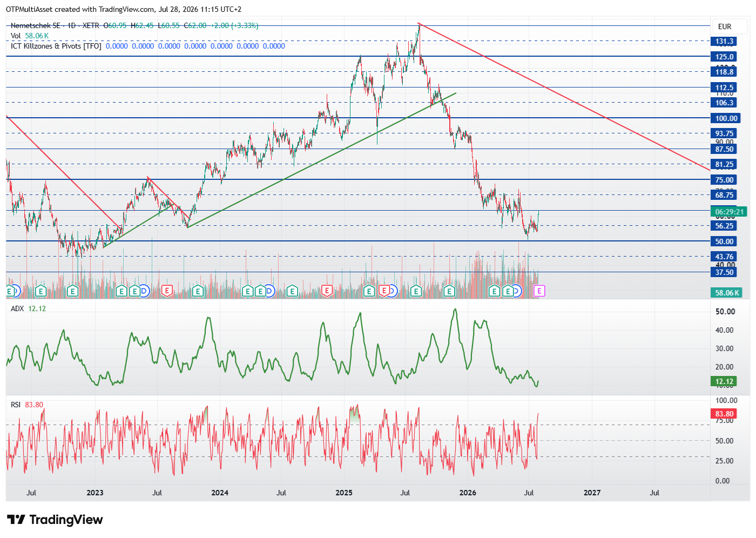Open the dividend D marker in mid-2023
Viewport: 756px width, 538px height.
(x=144, y=291)
